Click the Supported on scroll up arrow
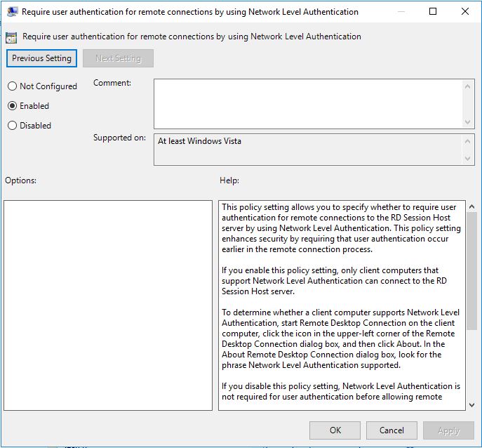Screen dimensions: 482x448 coord(467,141)
